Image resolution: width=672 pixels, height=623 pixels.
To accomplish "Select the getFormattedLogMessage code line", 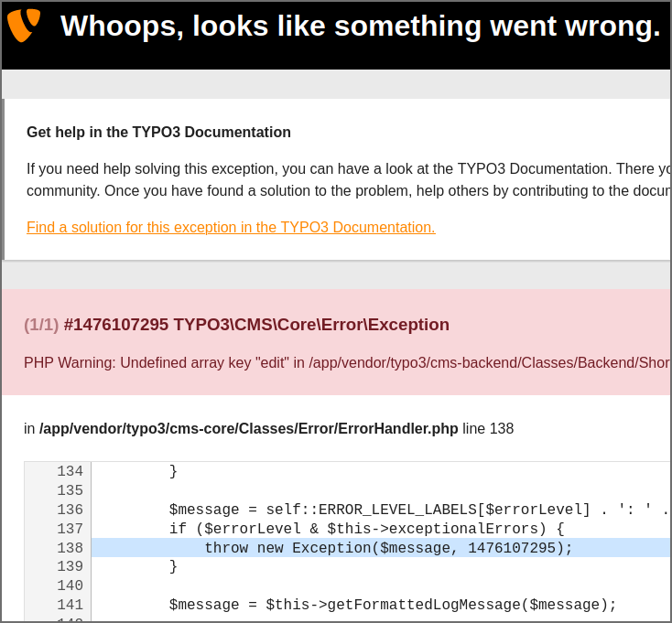I will tap(393, 605).
